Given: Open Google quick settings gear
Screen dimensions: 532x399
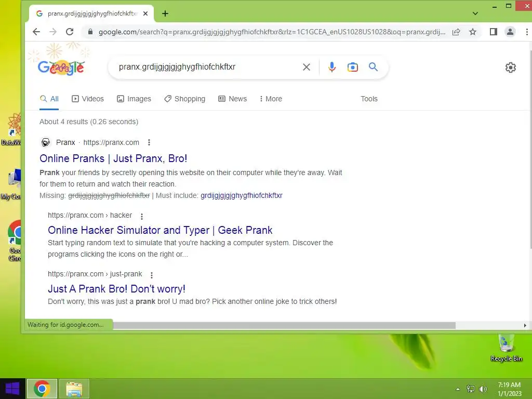Looking at the screenshot, I should point(510,68).
